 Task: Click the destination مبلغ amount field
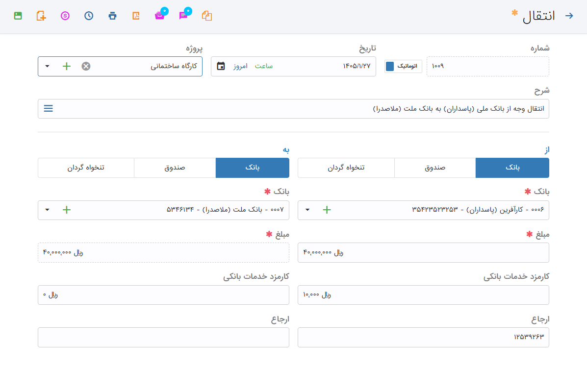click(x=163, y=252)
